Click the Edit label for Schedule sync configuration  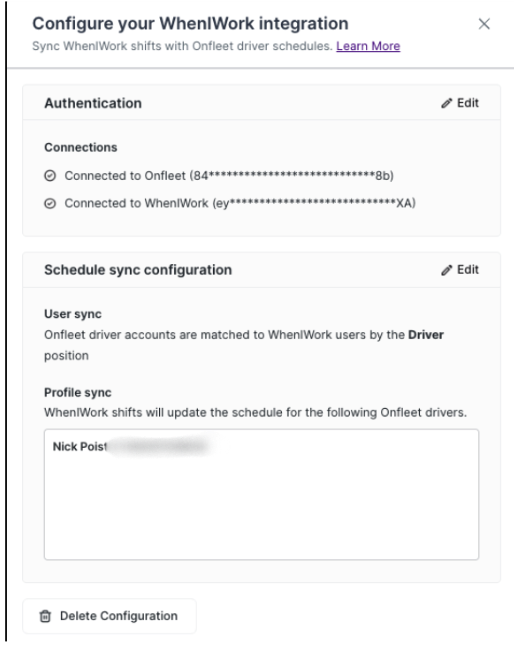point(468,270)
